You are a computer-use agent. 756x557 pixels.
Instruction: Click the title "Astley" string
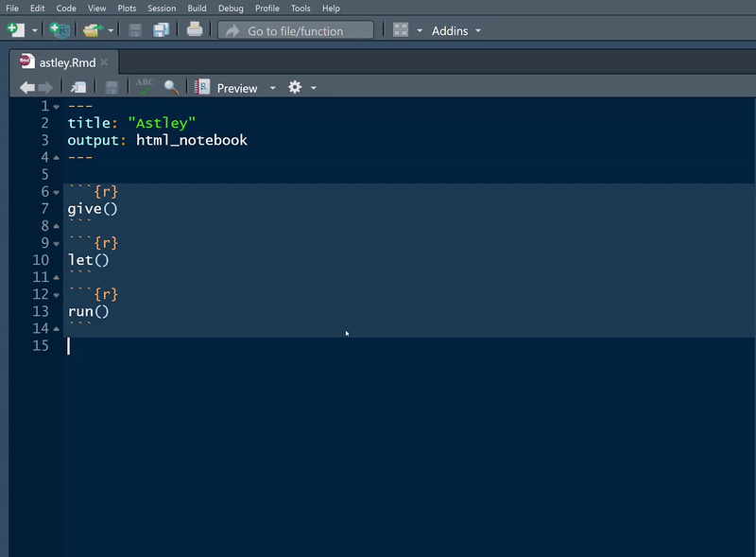coord(162,123)
